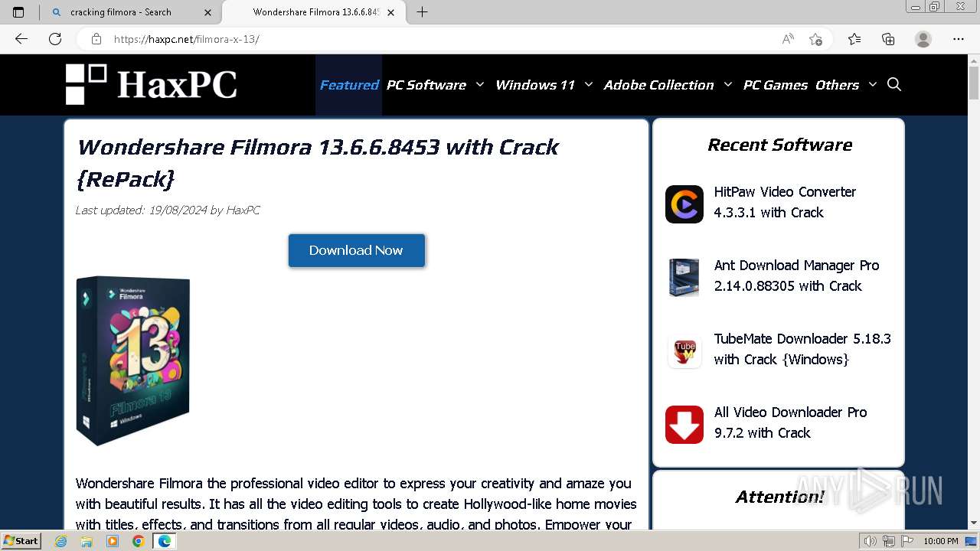The width and height of the screenshot is (980, 551).
Task: Launch Google Chrome from the taskbar
Action: click(x=138, y=541)
